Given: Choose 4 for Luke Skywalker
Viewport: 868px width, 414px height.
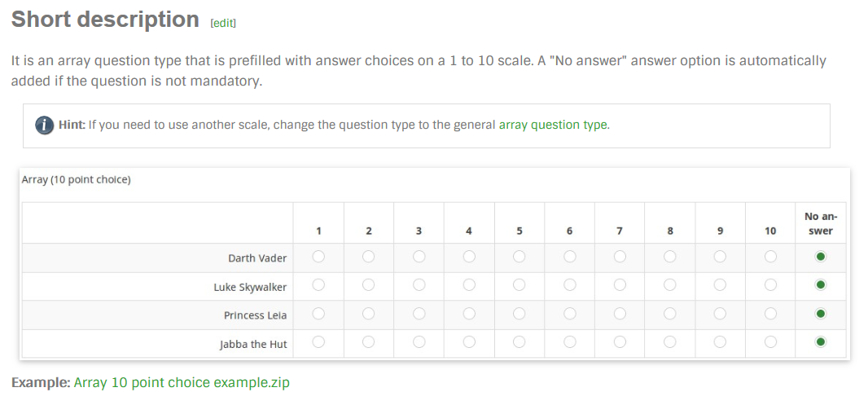Looking at the screenshot, I should pyautogui.click(x=470, y=285).
